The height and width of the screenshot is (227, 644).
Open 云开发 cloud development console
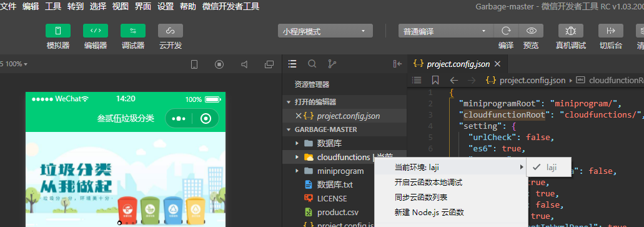click(x=171, y=31)
